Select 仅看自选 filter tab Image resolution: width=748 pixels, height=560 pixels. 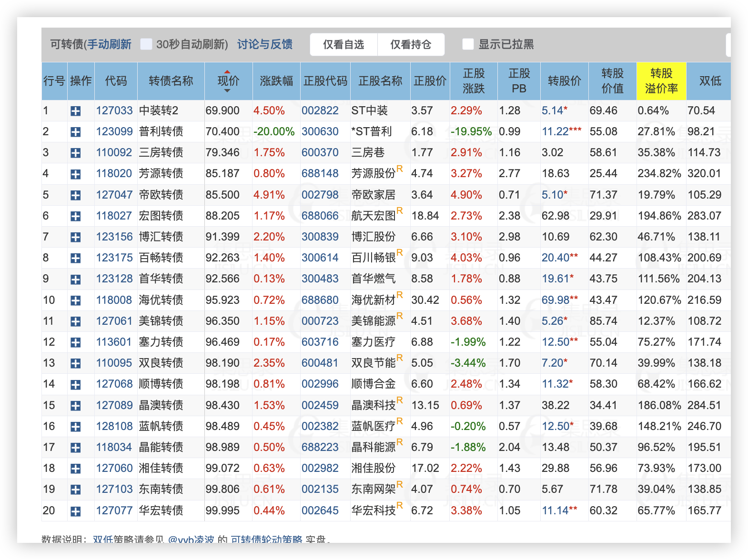[344, 45]
